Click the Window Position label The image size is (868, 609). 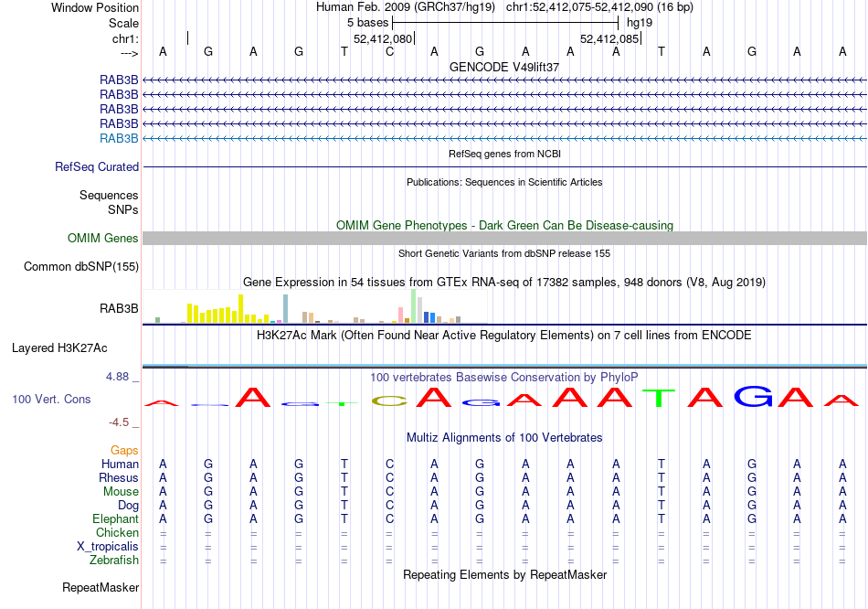[x=95, y=7]
